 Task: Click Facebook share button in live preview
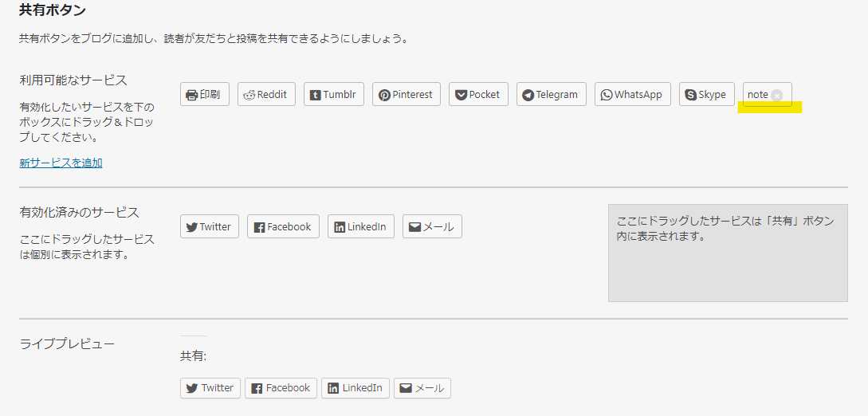click(x=281, y=388)
